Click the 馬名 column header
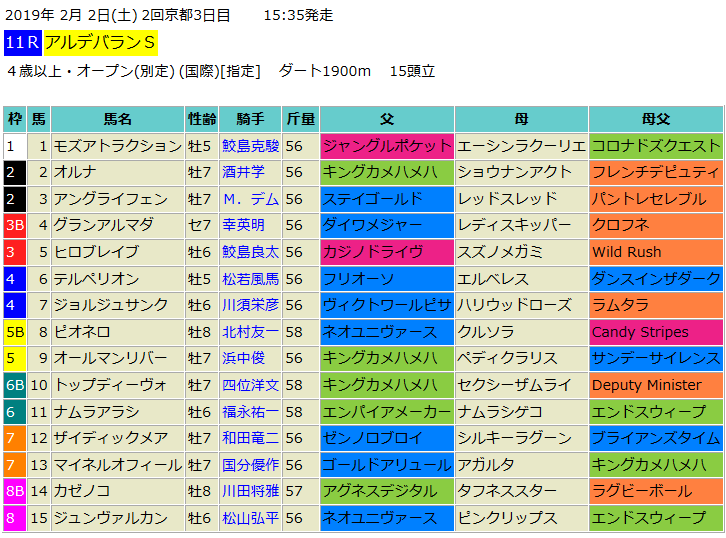Viewport: 726px width, 538px height. pos(118,119)
